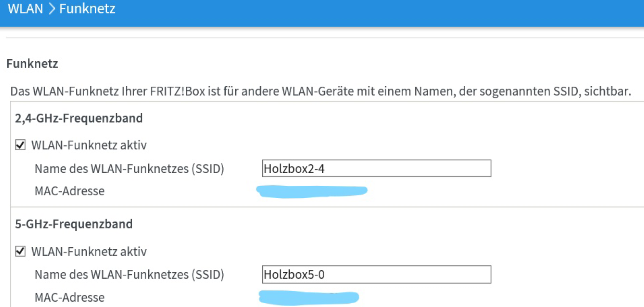
Task: Focus the SSID field containing Holzbox5-0
Action: [376, 275]
